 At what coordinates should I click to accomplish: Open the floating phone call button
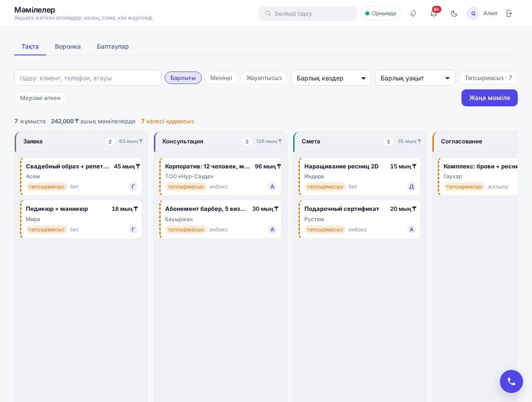(511, 381)
